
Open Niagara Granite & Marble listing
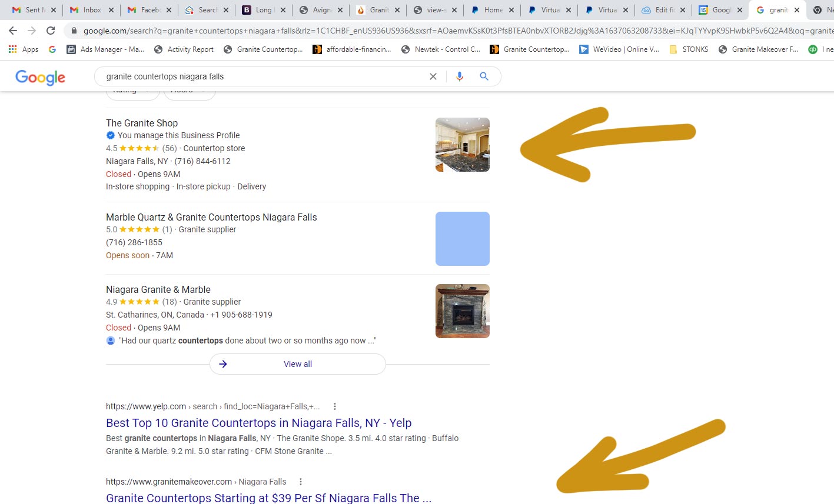click(x=158, y=289)
